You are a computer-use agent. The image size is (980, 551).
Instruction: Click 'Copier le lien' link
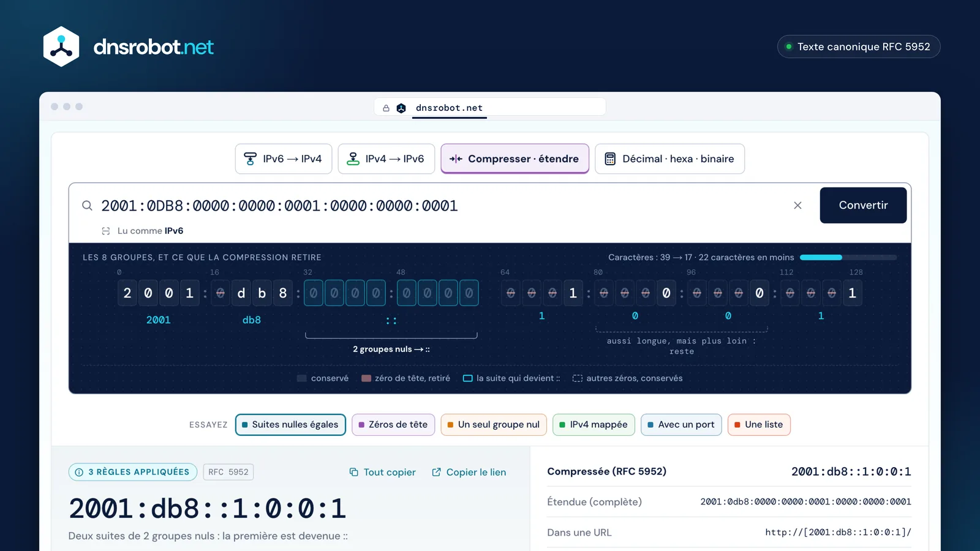469,472
